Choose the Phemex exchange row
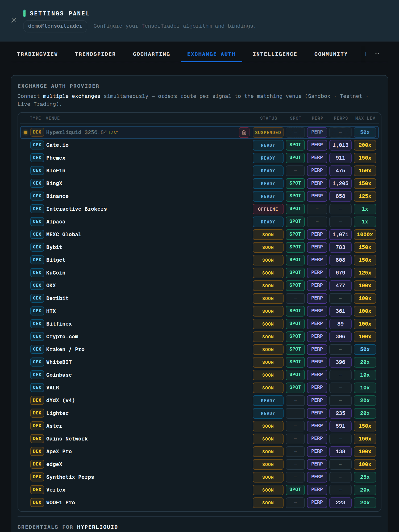 tap(199, 158)
